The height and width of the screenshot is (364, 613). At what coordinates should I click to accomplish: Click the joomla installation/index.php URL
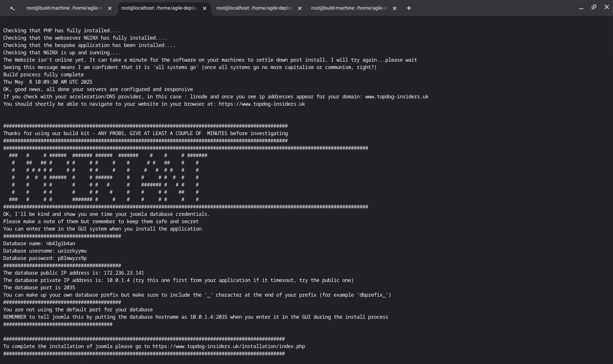point(229,346)
